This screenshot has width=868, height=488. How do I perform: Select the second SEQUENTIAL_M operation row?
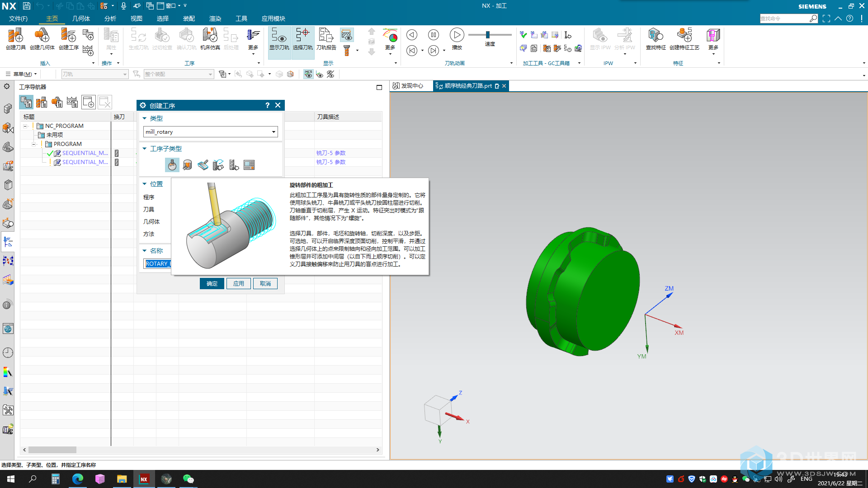coord(85,162)
